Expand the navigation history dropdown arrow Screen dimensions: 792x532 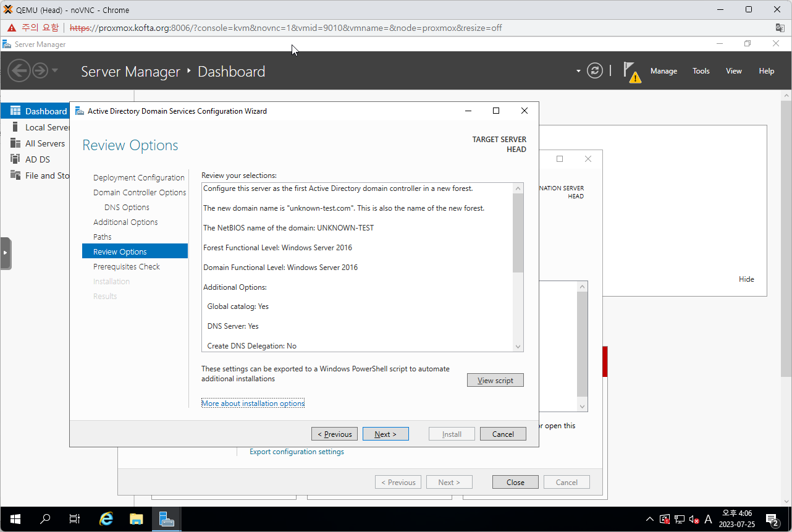tap(55, 70)
